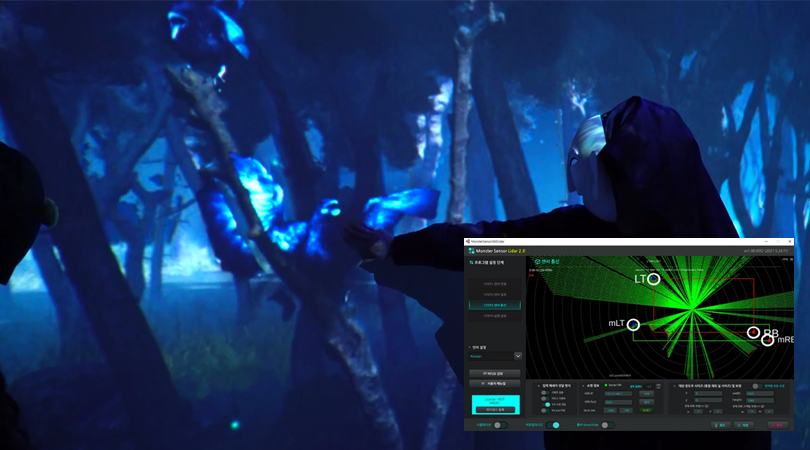Click the red exit button in bottom bar
This screenshot has height=450, width=810.
coord(778,425)
